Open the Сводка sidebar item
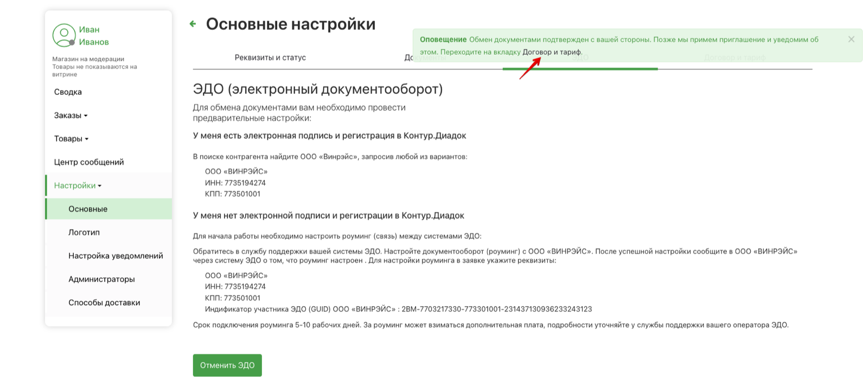This screenshot has width=868, height=388. coord(68,92)
